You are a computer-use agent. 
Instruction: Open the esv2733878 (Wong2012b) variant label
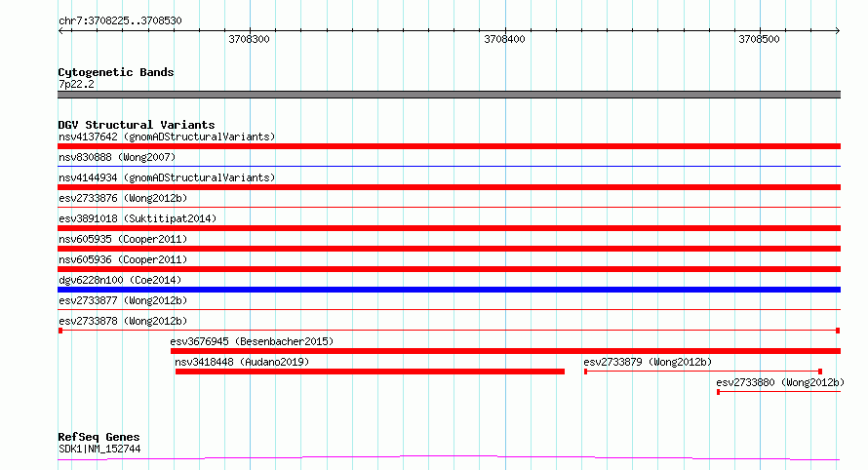[x=123, y=321]
